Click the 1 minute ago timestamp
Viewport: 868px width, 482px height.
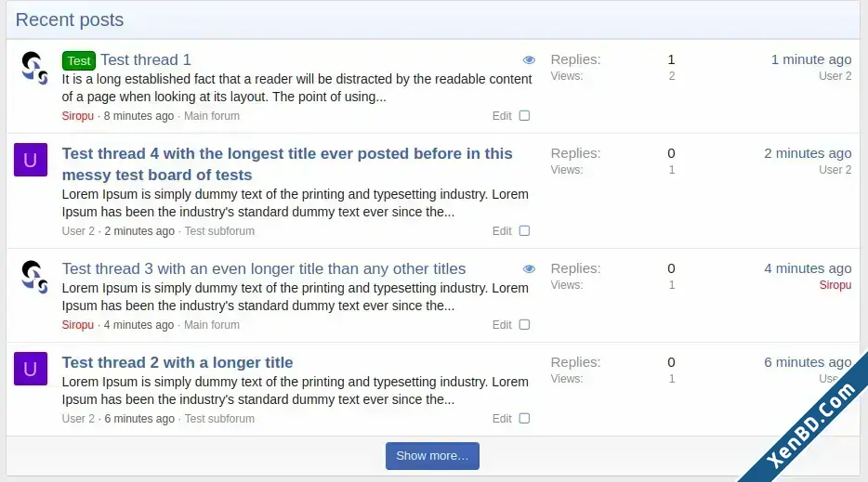tap(811, 59)
